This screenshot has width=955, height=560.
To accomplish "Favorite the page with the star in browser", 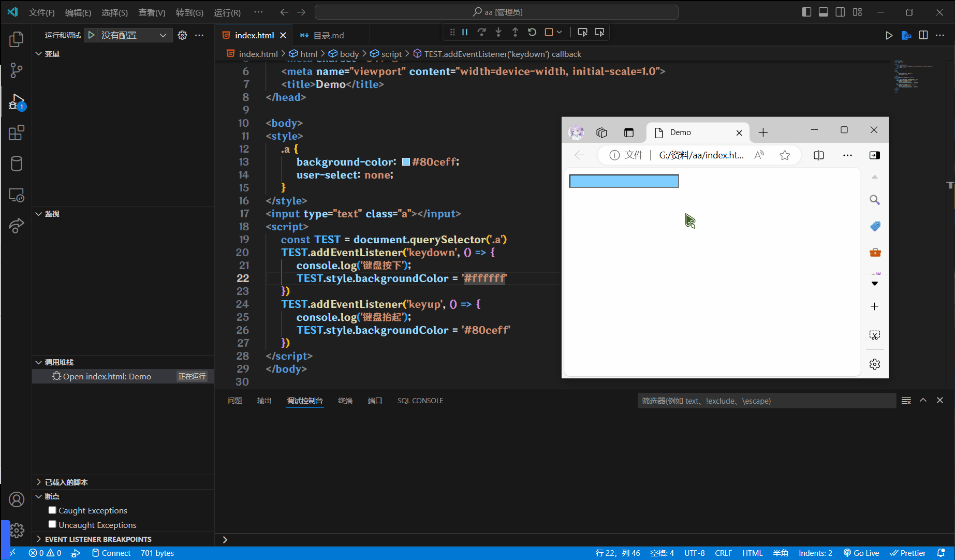I will tap(785, 155).
